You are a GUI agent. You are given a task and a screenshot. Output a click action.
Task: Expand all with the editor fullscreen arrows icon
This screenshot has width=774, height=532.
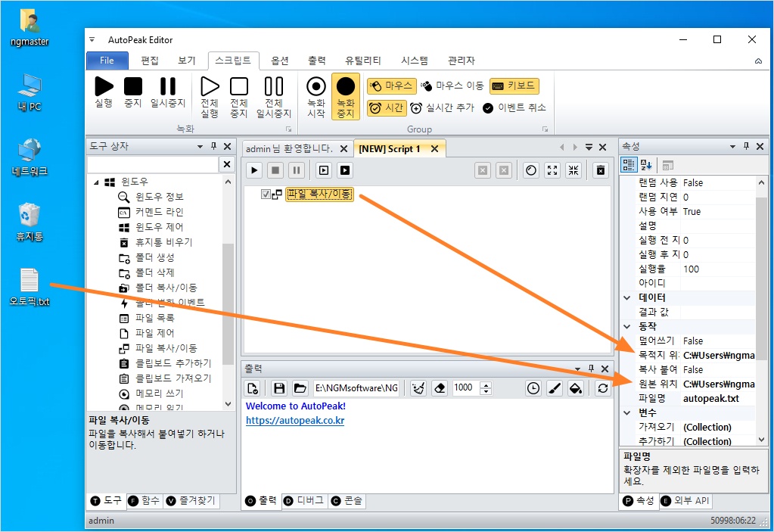tap(552, 170)
